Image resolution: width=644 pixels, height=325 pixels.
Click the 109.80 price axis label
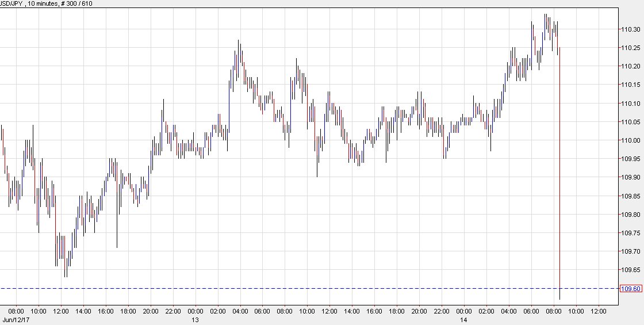630,215
